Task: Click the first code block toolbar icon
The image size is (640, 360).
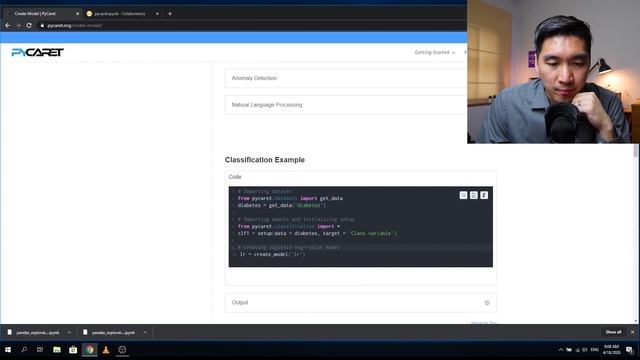Action: tap(463, 196)
